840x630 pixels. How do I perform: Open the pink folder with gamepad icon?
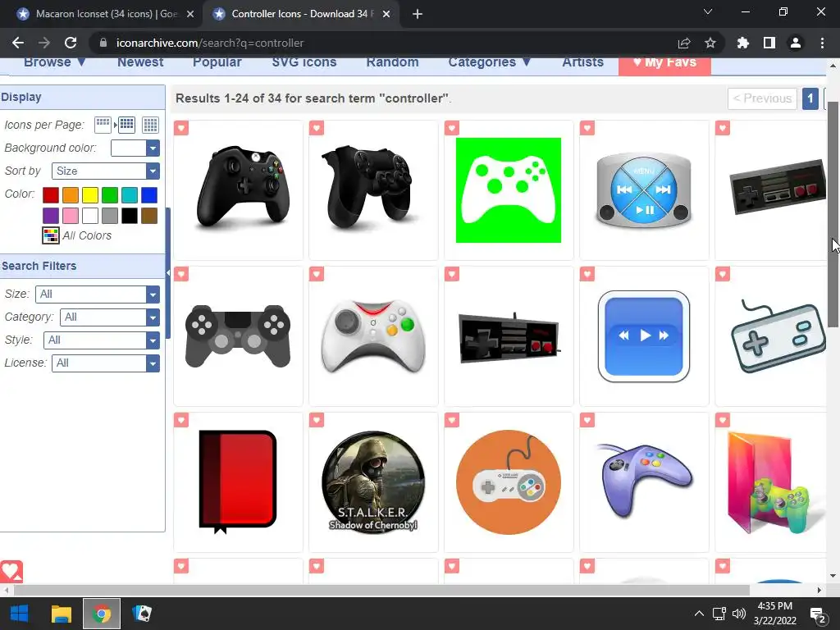click(775, 482)
